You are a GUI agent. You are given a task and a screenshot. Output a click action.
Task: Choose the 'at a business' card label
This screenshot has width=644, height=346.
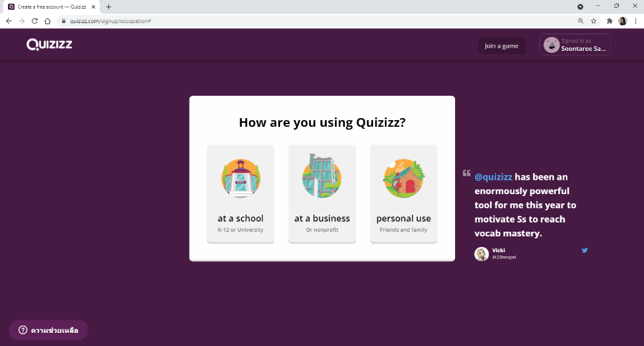[x=322, y=219]
